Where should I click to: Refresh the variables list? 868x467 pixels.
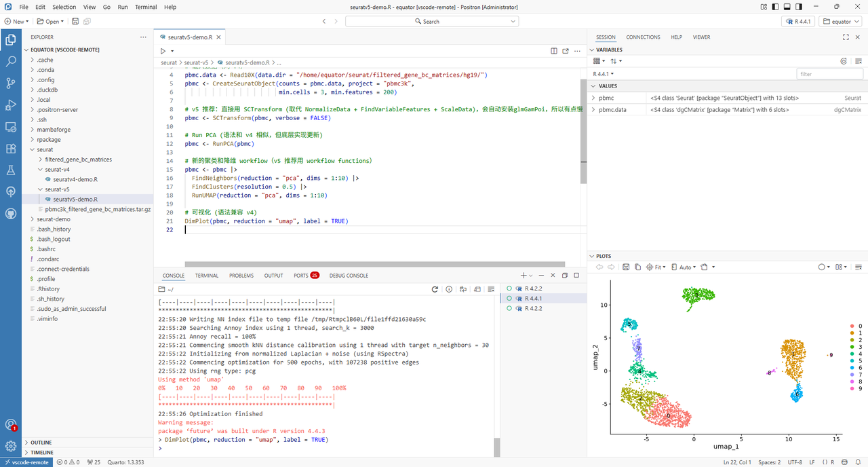pos(844,61)
